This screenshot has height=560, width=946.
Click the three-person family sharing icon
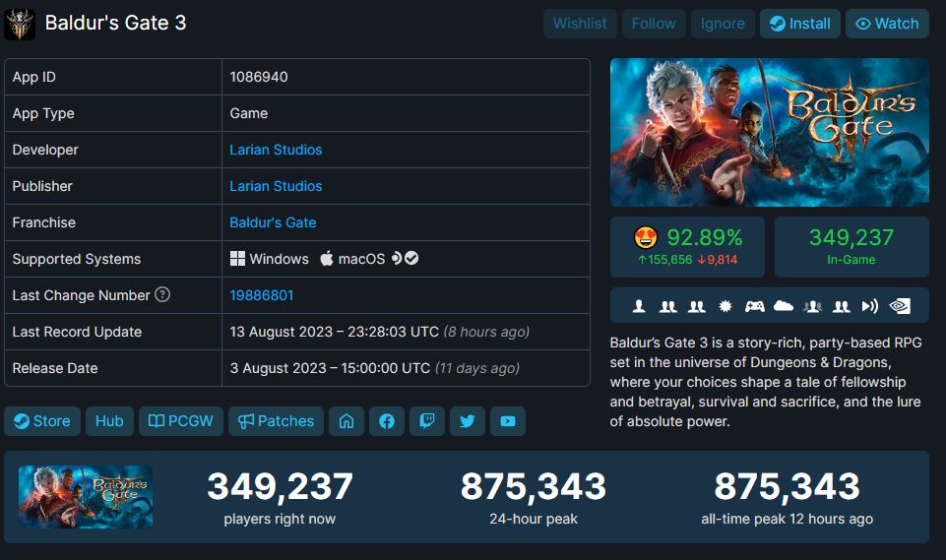tap(813, 306)
